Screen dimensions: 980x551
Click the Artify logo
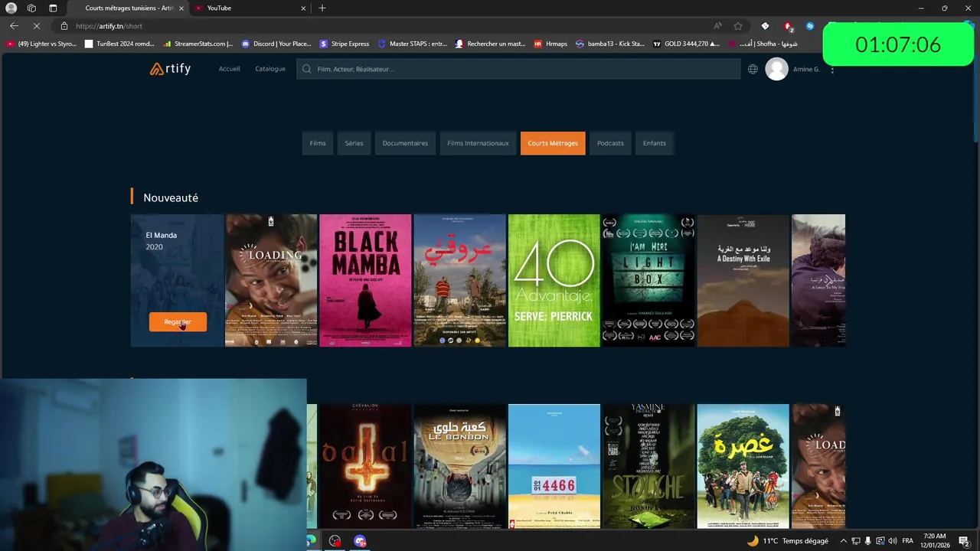[x=170, y=69]
